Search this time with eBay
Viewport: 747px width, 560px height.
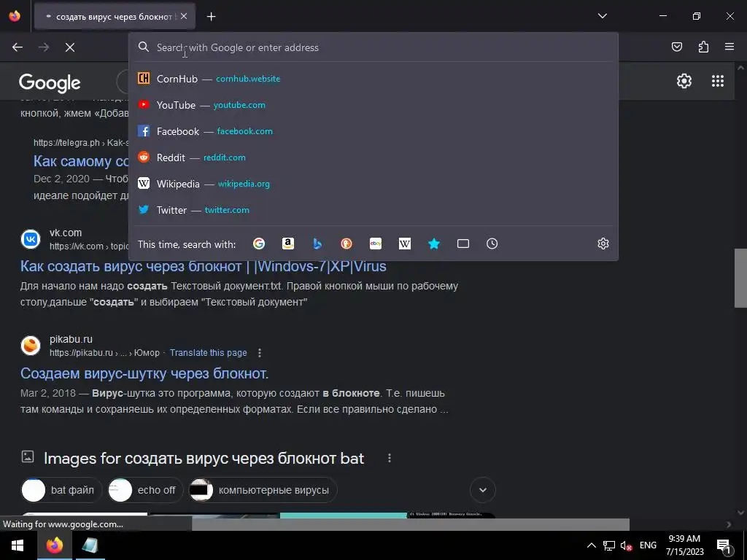[x=376, y=244]
